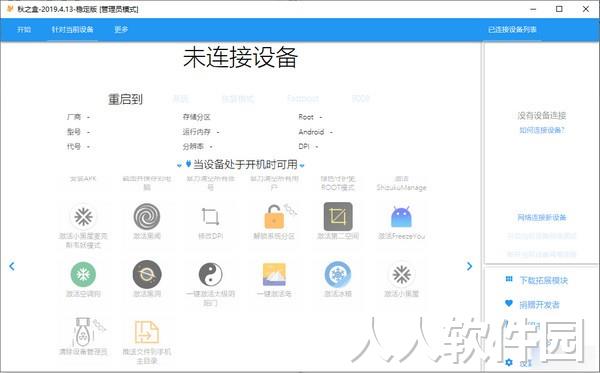600x373 pixels.
Task: Open the 已连接设备列表 tab
Action: (x=512, y=29)
